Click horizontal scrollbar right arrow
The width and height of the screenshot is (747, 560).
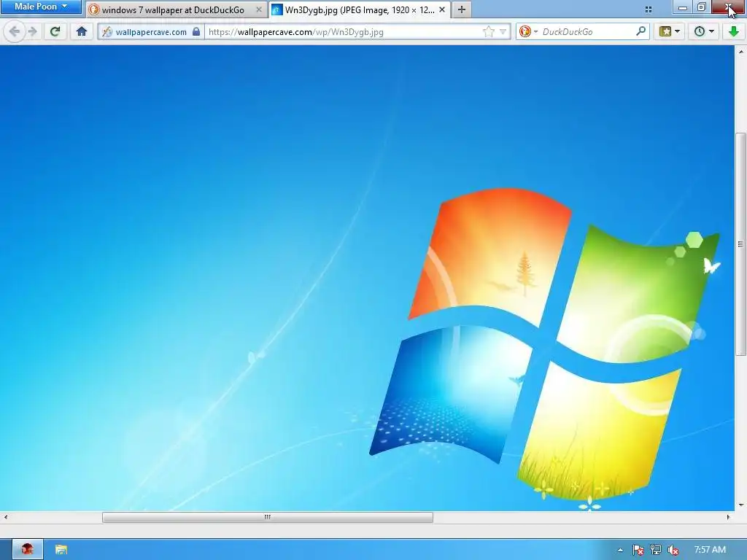click(x=728, y=517)
